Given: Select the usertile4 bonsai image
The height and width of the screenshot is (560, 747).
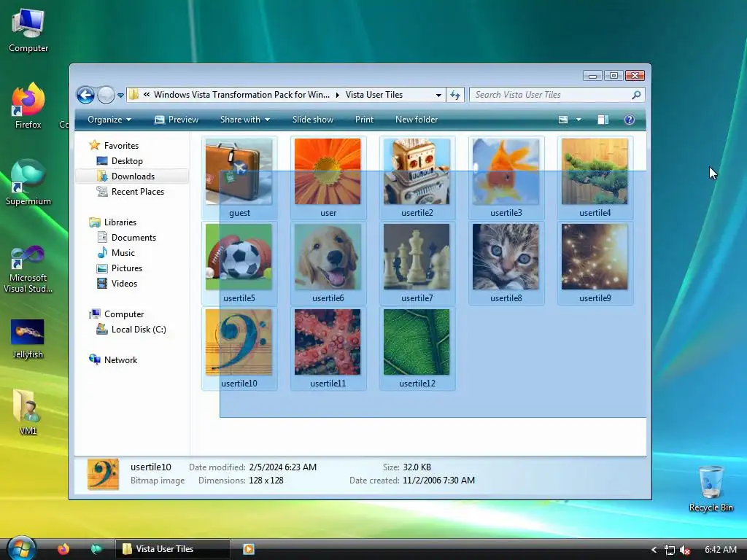Looking at the screenshot, I should click(x=595, y=172).
